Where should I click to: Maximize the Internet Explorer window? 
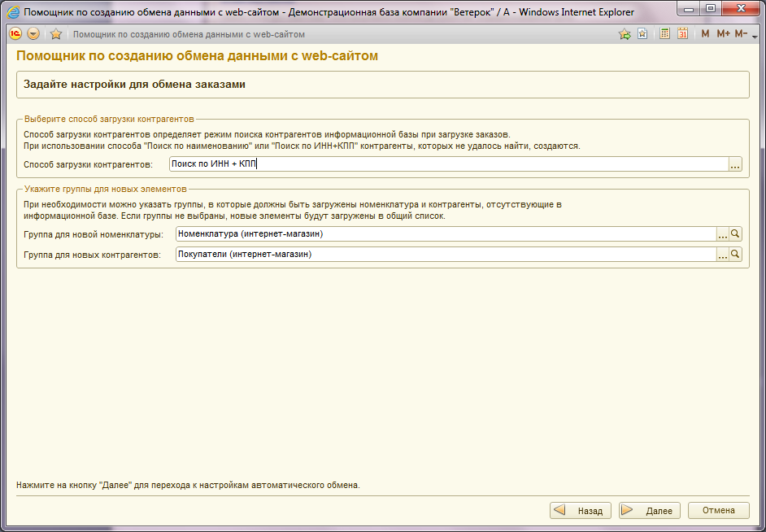[x=711, y=9]
